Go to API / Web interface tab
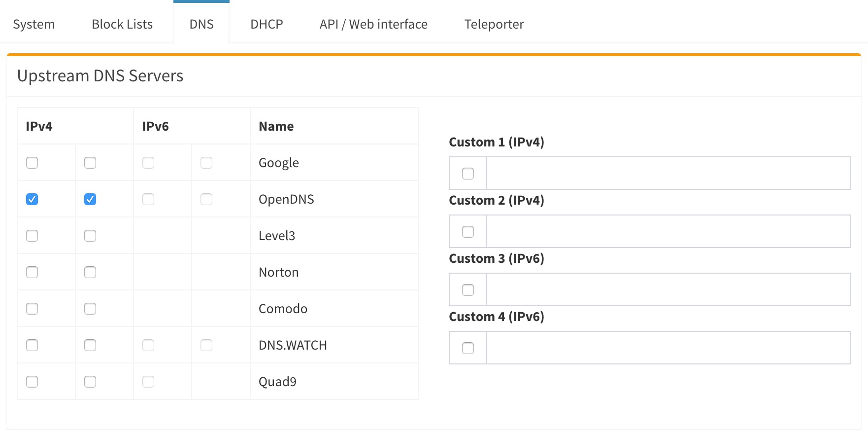The width and height of the screenshot is (868, 430). [373, 24]
